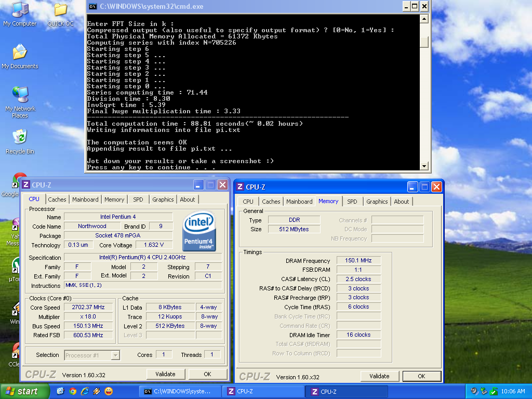Click the Z icon in Memory tab window's title bar
This screenshot has width=532, height=399.
coord(240,187)
